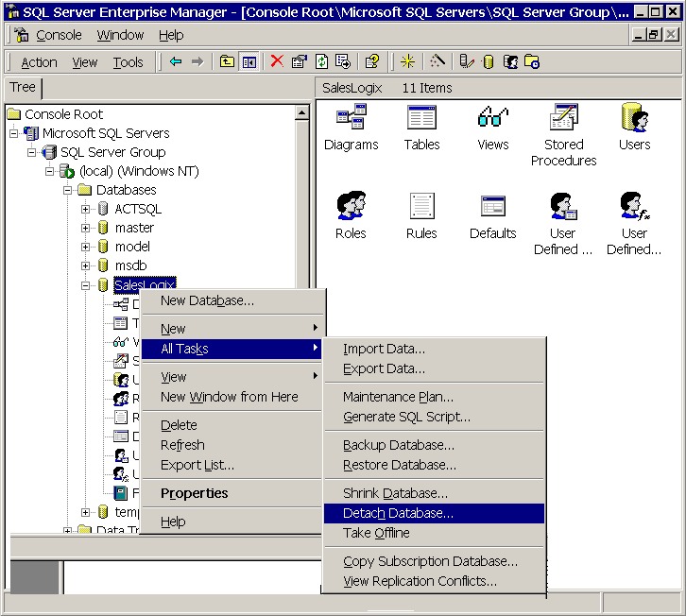Click the Back arrow toolbar icon

pos(176,61)
